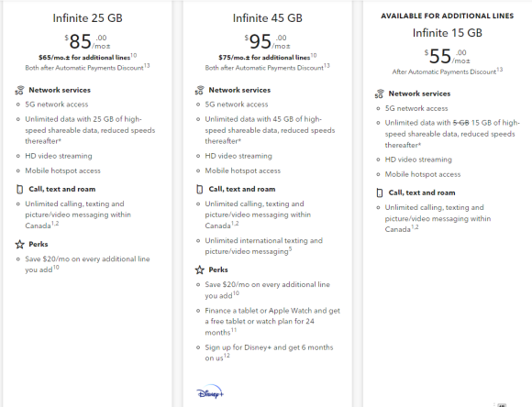
Task: Click the 5G network icon under Infinite 15 GB
Action: click(x=379, y=93)
